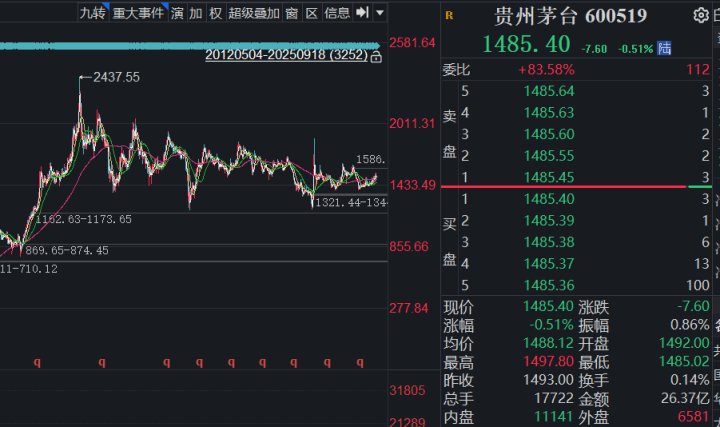Click the 权 adjustment toolbar button
This screenshot has width=720, height=427.
pyautogui.click(x=215, y=13)
